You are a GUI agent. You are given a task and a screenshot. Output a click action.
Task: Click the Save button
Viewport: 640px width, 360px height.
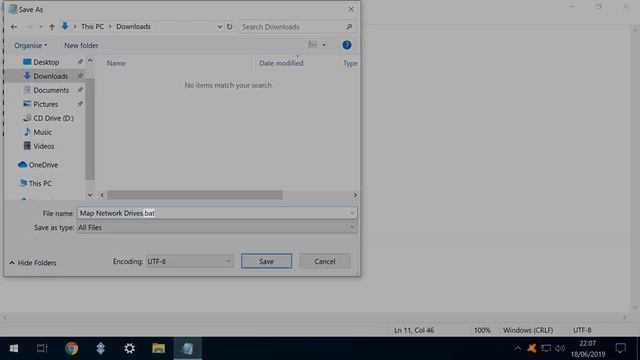point(266,261)
